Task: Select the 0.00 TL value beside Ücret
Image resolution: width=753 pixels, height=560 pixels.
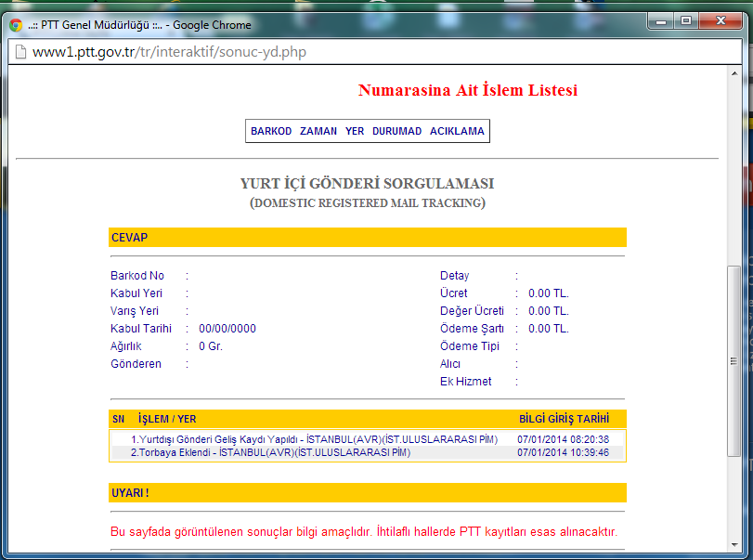Action: click(x=549, y=293)
